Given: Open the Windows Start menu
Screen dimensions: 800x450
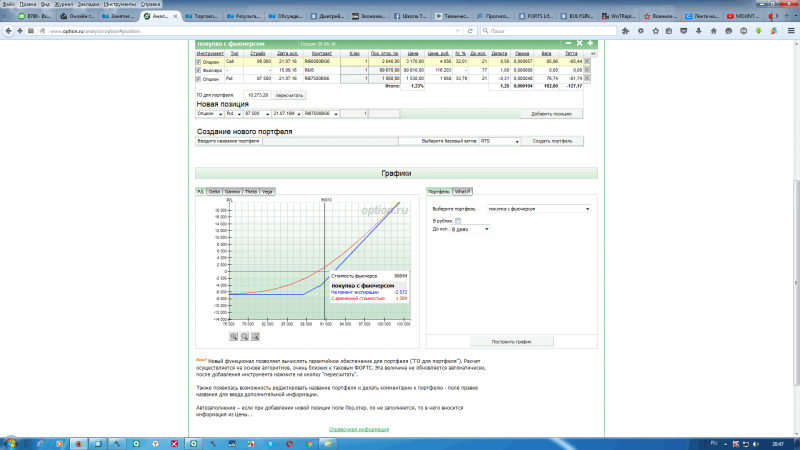Looking at the screenshot, I should click(10, 444).
